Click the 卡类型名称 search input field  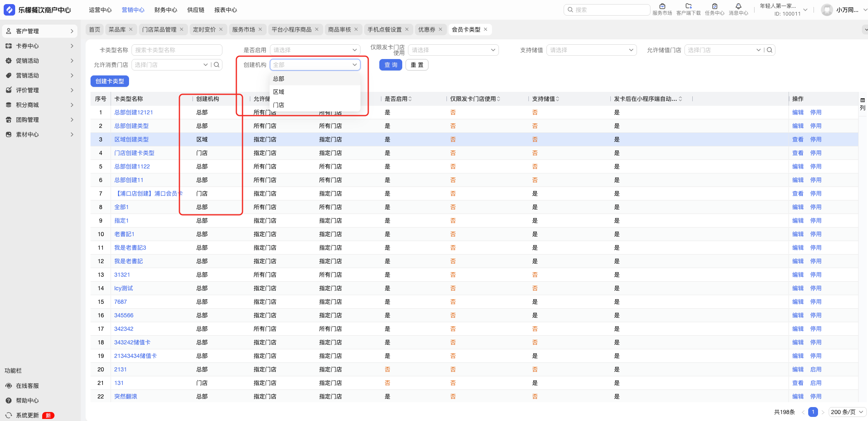pyautogui.click(x=177, y=50)
